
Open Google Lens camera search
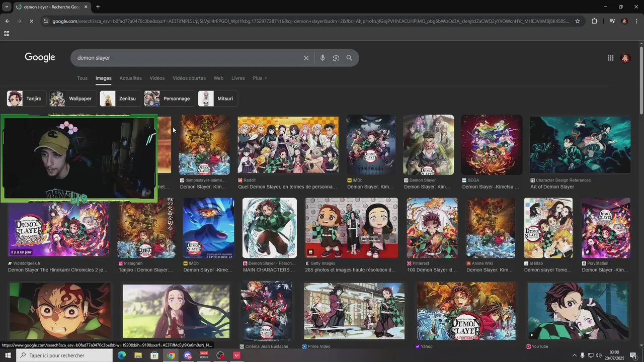336,58
